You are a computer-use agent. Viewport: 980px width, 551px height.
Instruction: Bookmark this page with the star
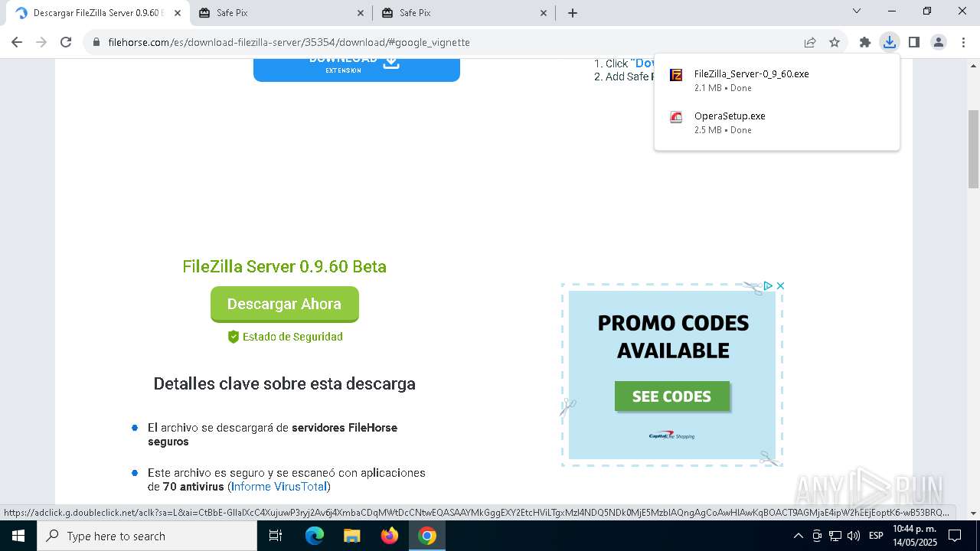click(x=835, y=42)
